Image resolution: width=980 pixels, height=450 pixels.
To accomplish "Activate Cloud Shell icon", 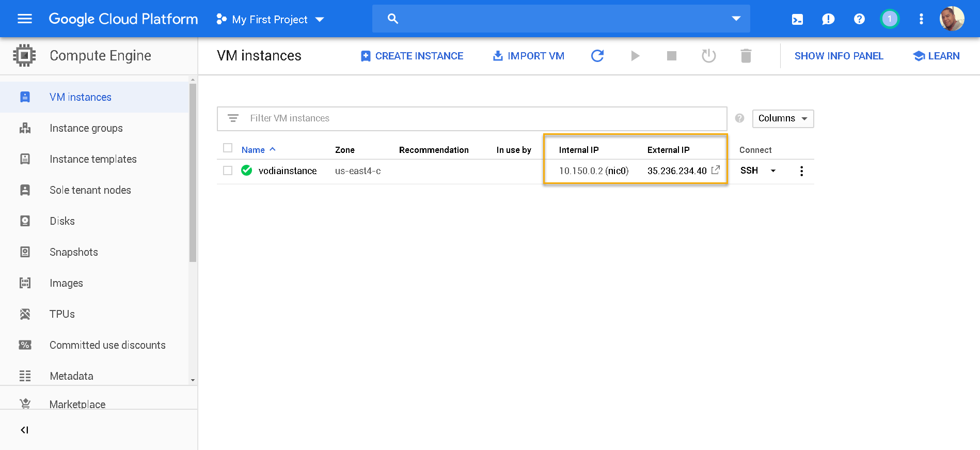I will tap(797, 20).
